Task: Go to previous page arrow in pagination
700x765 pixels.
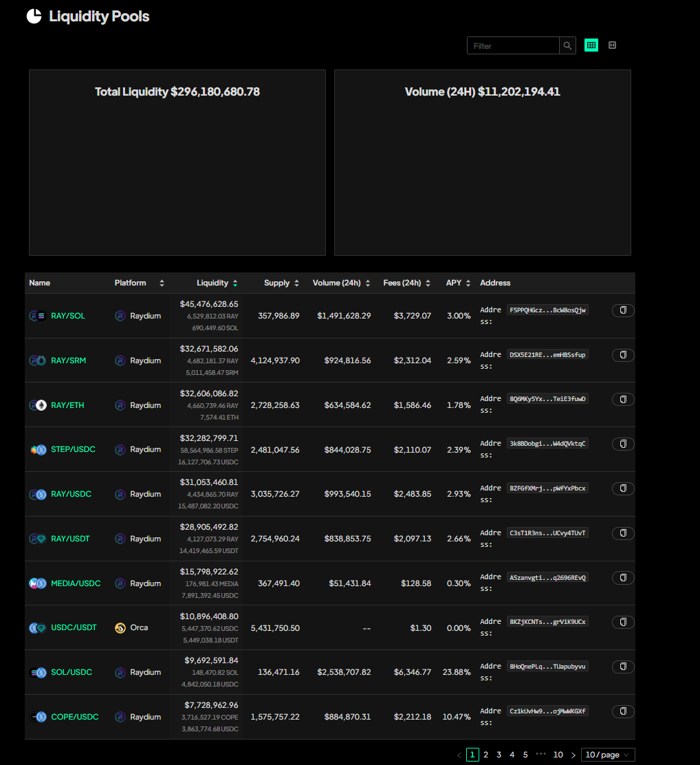Action: point(459,755)
